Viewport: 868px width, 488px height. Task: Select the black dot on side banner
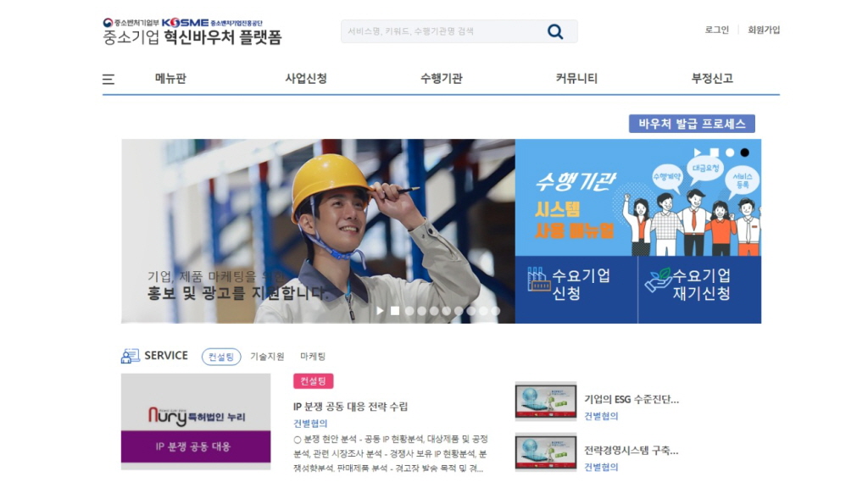(x=744, y=152)
